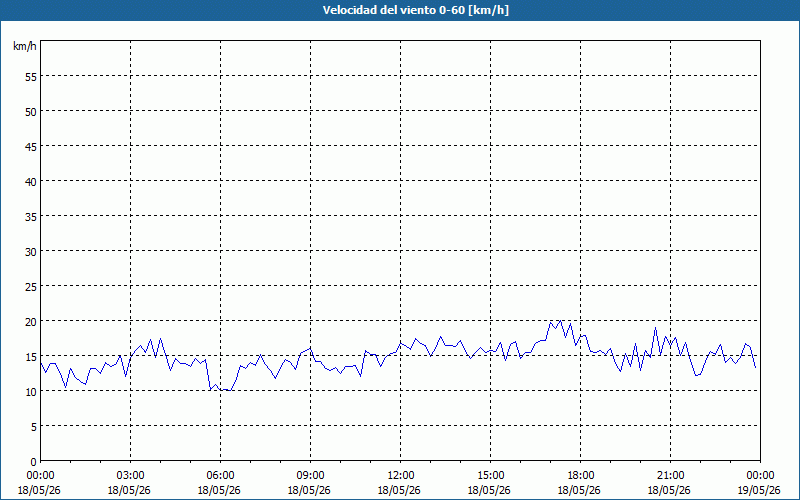This screenshot has width=800, height=500.
Task: Pick the "18:00" time tick label
Action: (581, 476)
